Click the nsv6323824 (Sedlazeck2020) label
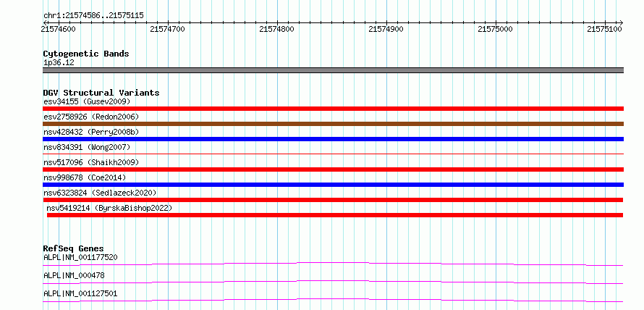644x310 pixels. (x=100, y=193)
